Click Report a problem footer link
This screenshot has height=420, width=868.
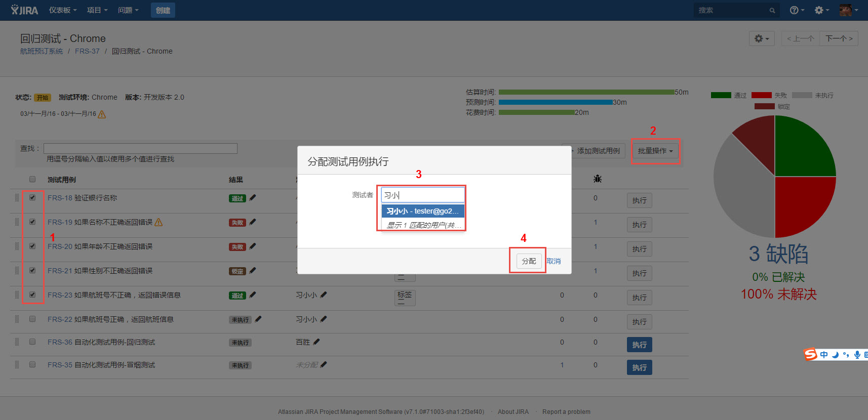pyautogui.click(x=566, y=412)
